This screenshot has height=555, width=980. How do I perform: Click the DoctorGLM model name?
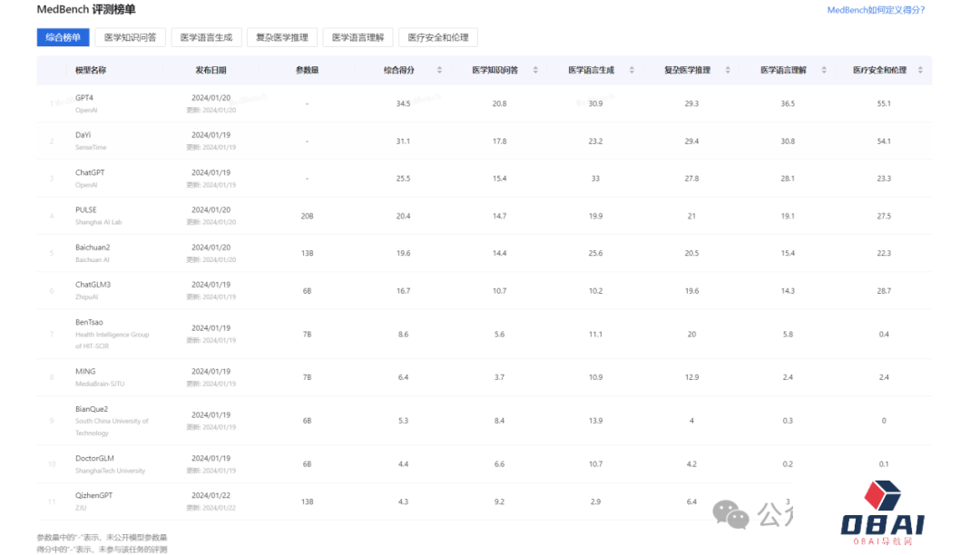tap(95, 458)
